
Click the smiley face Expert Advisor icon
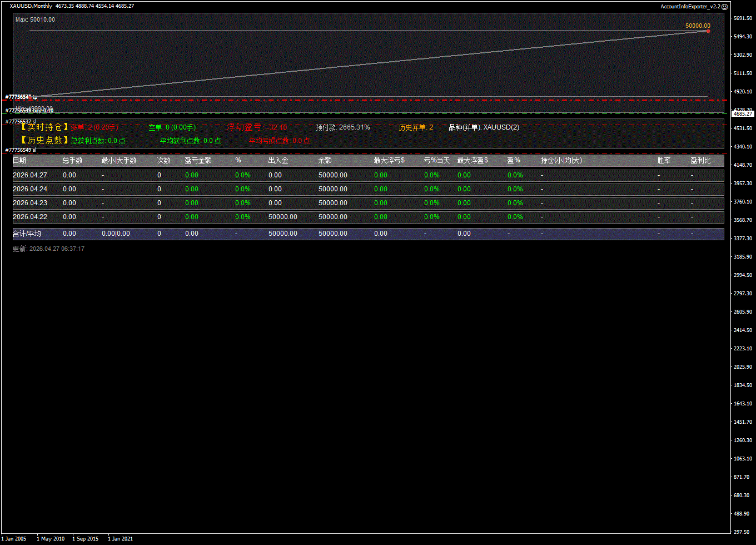click(x=724, y=7)
